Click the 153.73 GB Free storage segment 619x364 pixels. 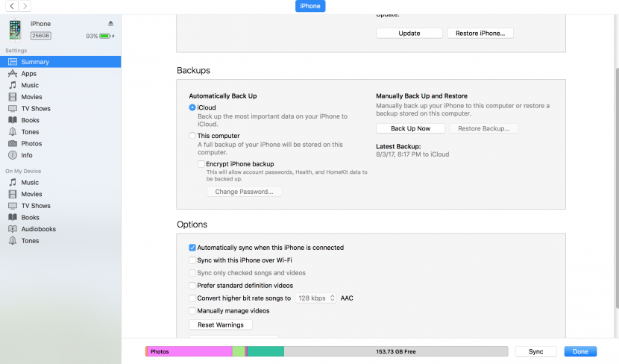(x=396, y=351)
